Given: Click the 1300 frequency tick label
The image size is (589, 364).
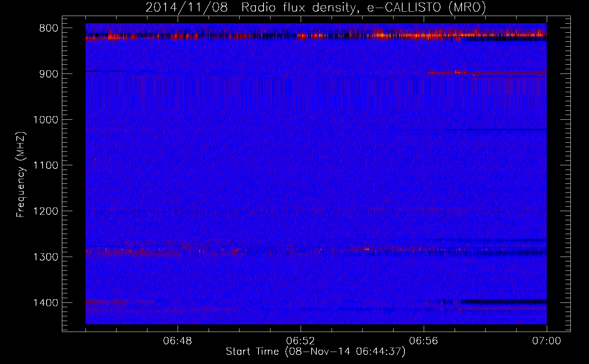Looking at the screenshot, I should [x=46, y=257].
